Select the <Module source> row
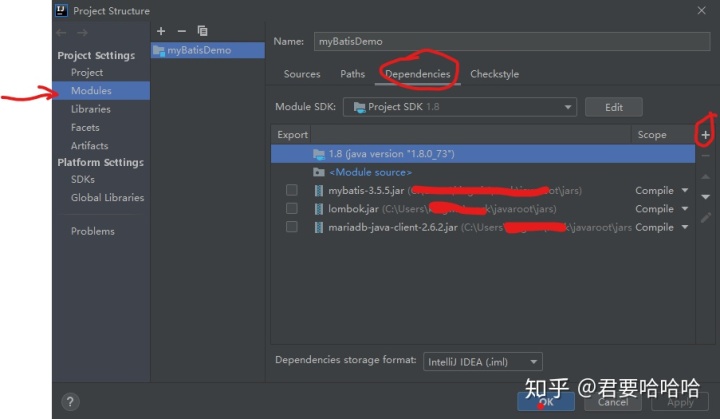This screenshot has height=419, width=720. point(483,172)
